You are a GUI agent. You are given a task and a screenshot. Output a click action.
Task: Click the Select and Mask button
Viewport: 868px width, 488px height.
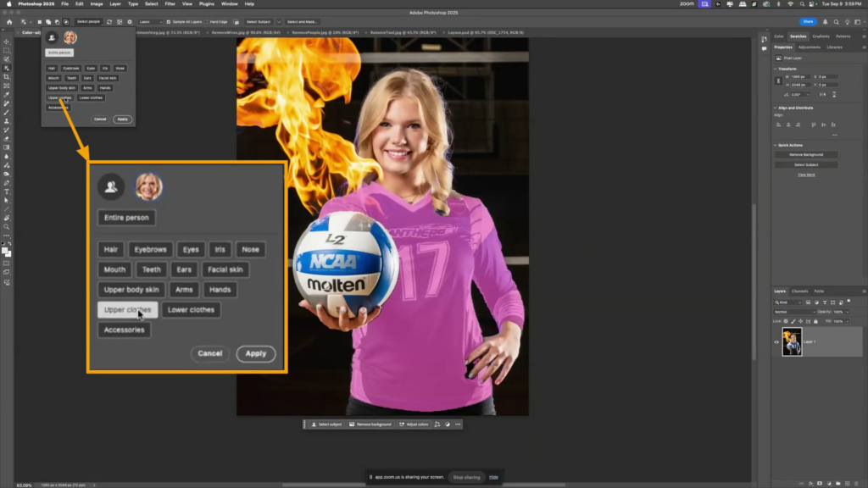[300, 21]
